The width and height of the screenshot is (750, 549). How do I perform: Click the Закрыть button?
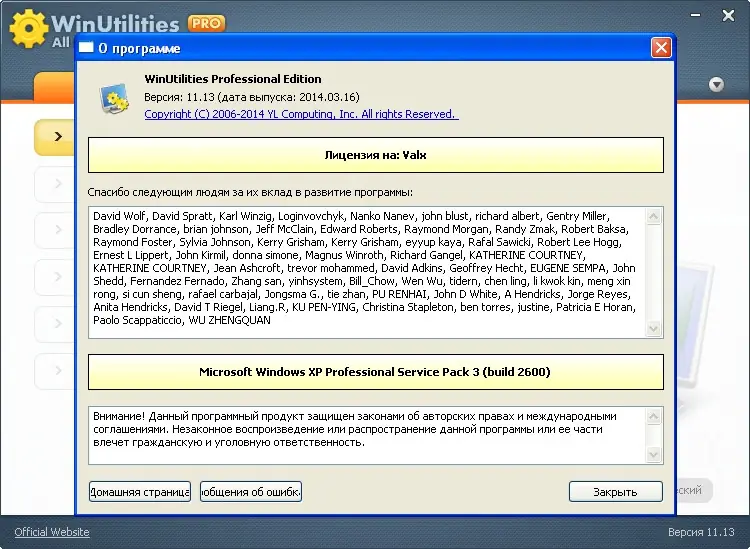click(x=616, y=492)
